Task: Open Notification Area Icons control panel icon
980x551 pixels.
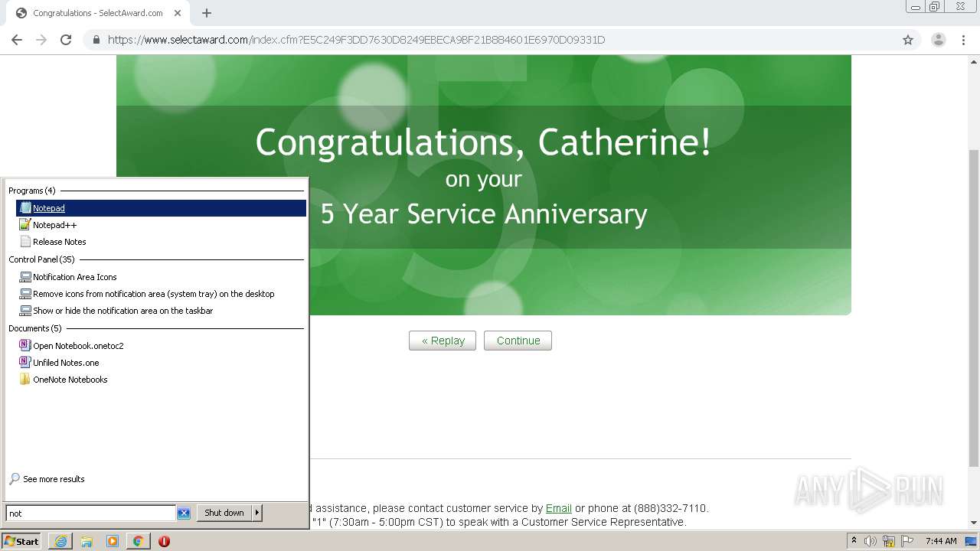Action: (x=25, y=277)
